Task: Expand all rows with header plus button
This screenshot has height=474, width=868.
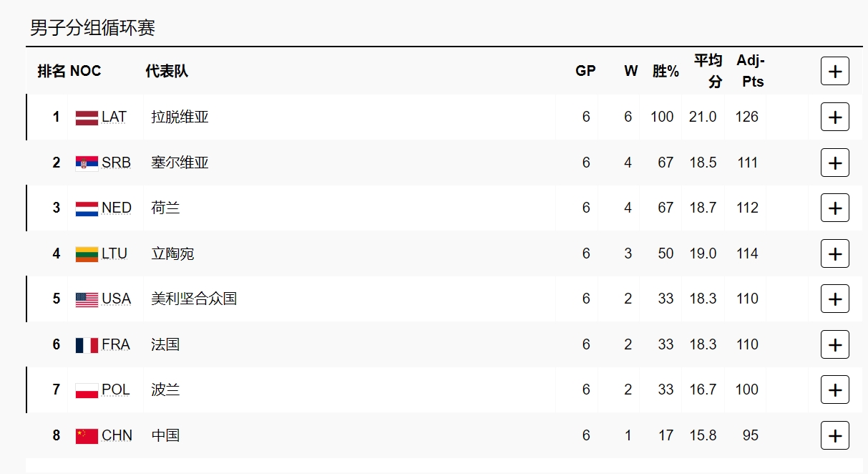Action: [834, 71]
